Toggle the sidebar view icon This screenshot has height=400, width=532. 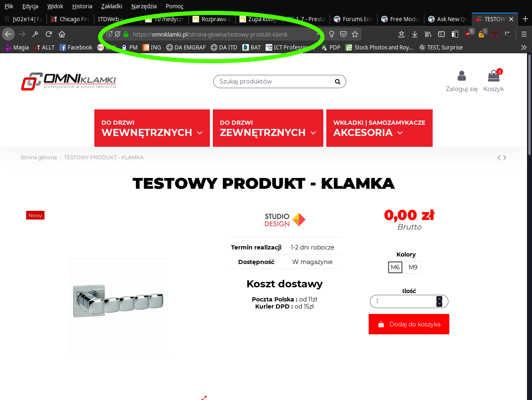click(x=441, y=34)
